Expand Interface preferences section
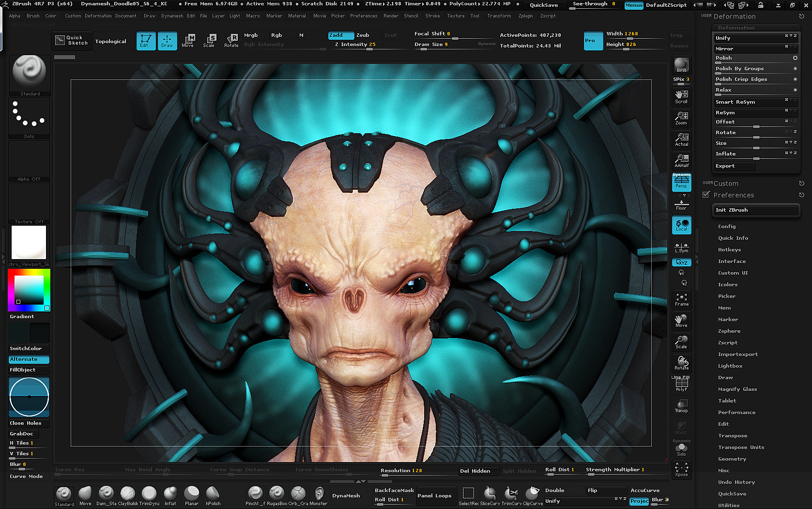This screenshot has width=812, height=509. pyautogui.click(x=732, y=261)
